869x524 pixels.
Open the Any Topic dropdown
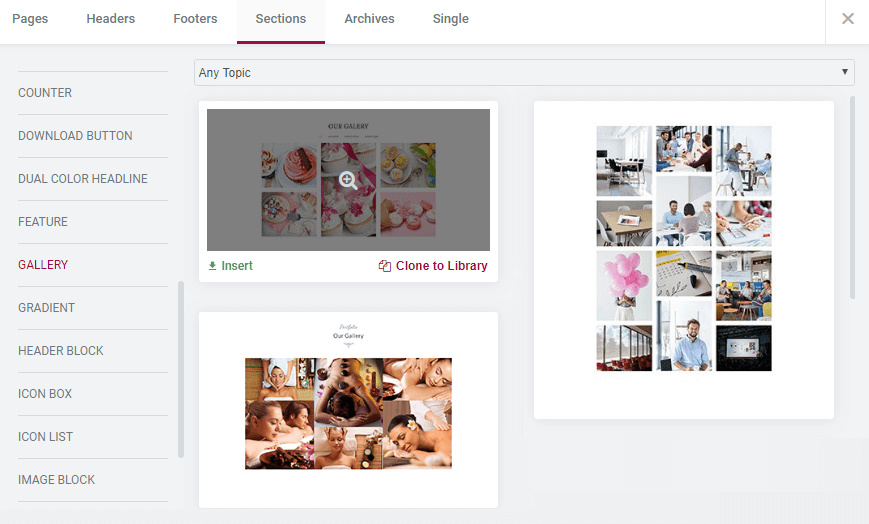pyautogui.click(x=524, y=73)
